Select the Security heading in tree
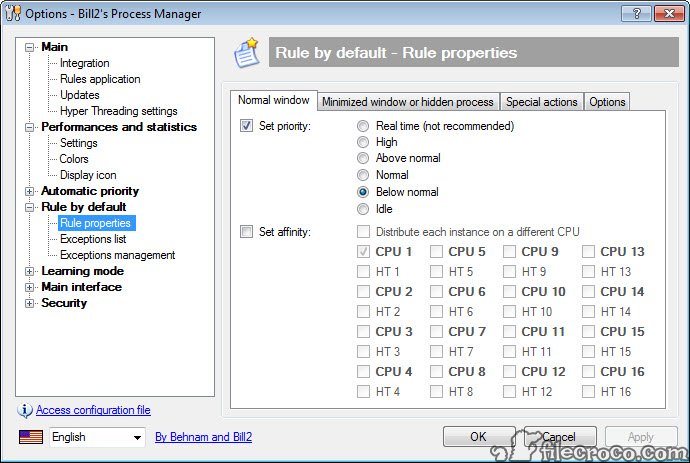690x463 pixels. click(x=64, y=303)
